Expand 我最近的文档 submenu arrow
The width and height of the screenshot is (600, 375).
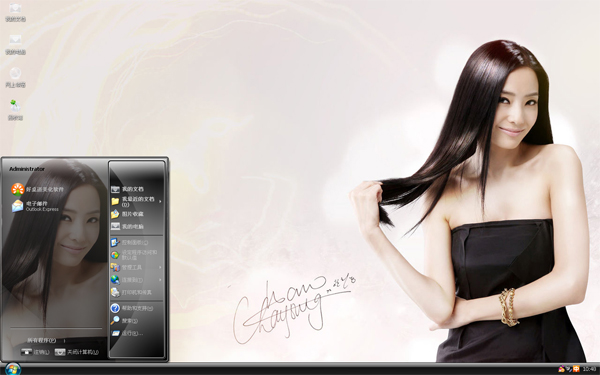click(x=160, y=201)
